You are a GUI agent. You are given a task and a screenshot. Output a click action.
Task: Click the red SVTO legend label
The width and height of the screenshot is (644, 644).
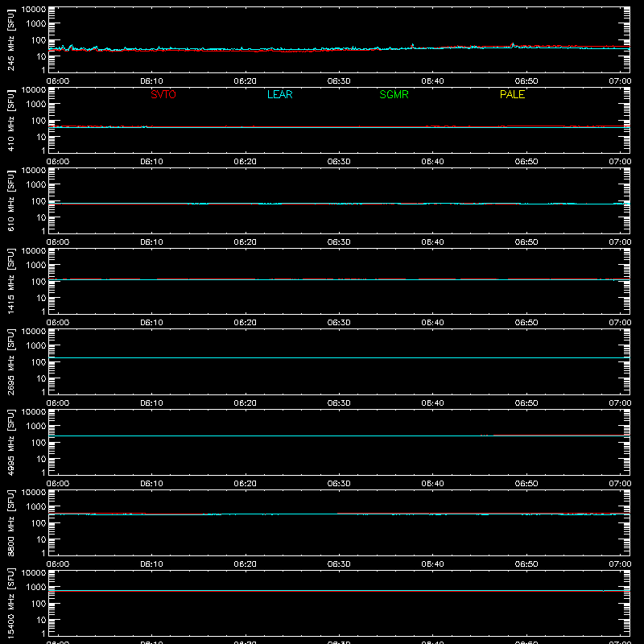point(163,94)
